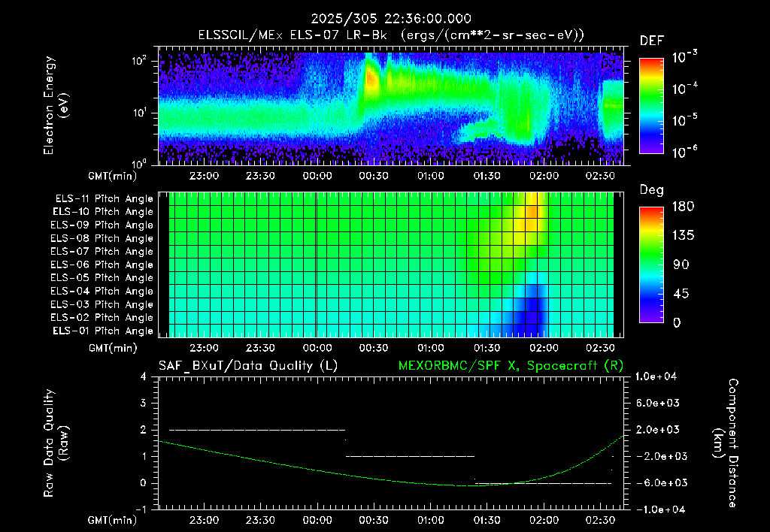This screenshot has height=532, width=770.
Task: Click the ELS-11 Pitch Angle row label
Action: pos(104,199)
